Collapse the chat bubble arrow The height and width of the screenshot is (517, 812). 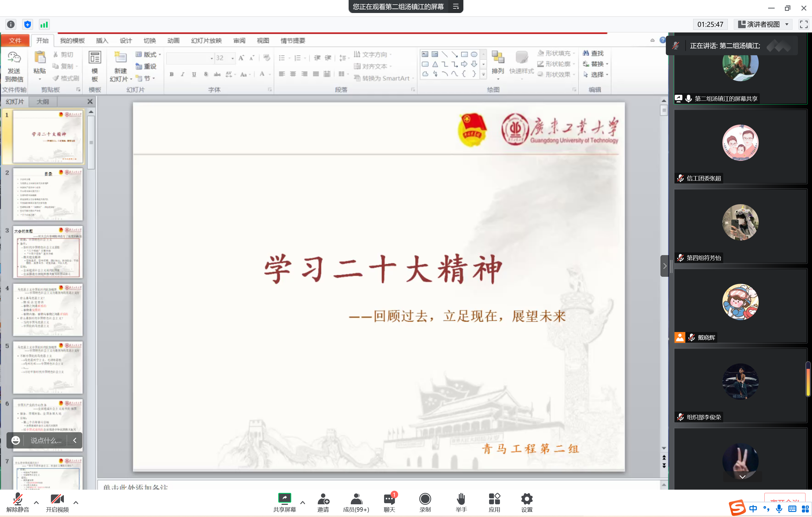pyautogui.click(x=75, y=440)
